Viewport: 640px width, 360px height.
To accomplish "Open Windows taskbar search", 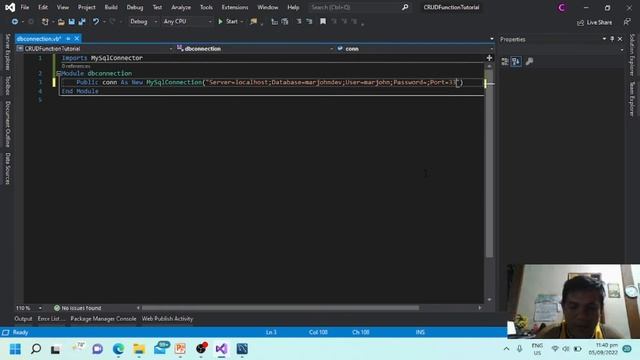I will 36,349.
